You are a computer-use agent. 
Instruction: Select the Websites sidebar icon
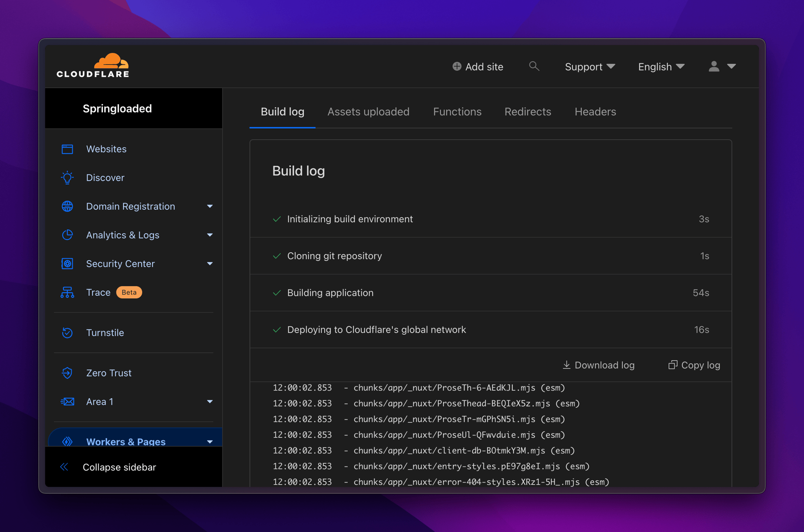coord(67,149)
